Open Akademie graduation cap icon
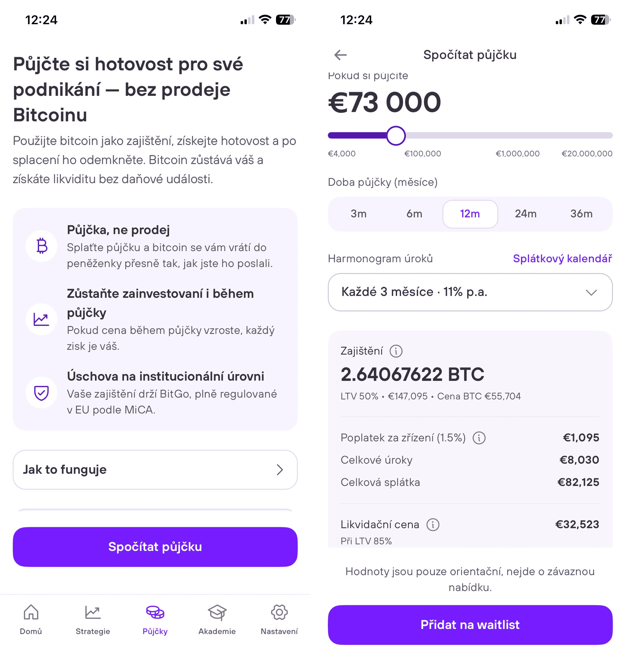 point(217,612)
